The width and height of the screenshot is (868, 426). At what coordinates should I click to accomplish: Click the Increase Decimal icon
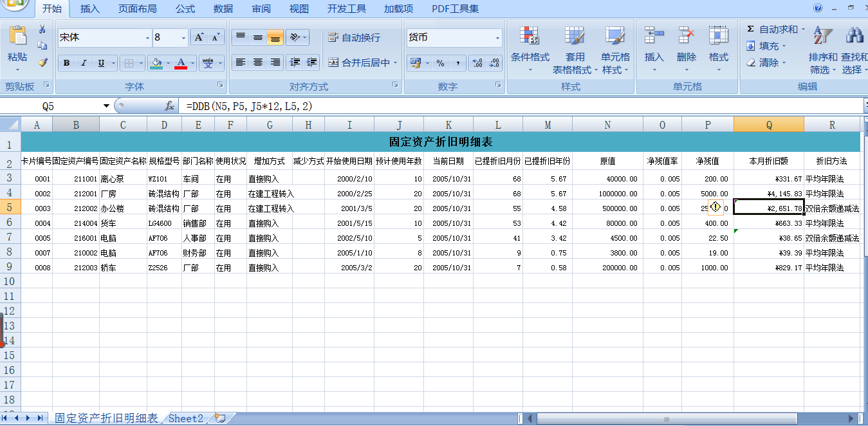(477, 63)
